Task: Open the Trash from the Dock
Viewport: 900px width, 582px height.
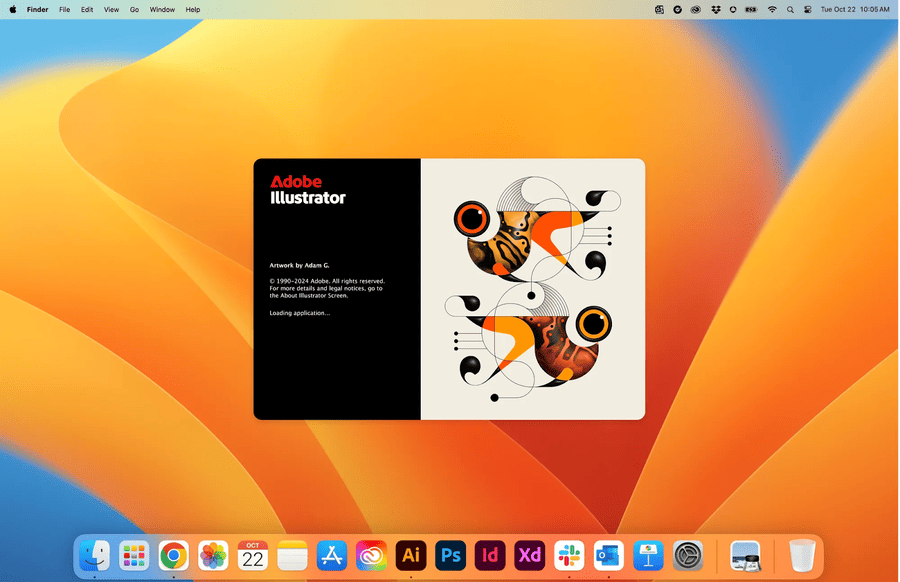Action: click(x=800, y=553)
